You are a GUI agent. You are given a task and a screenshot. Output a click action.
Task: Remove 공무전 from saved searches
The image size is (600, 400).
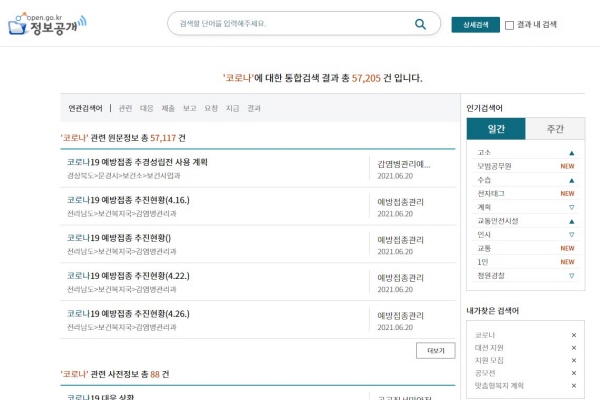(x=573, y=373)
